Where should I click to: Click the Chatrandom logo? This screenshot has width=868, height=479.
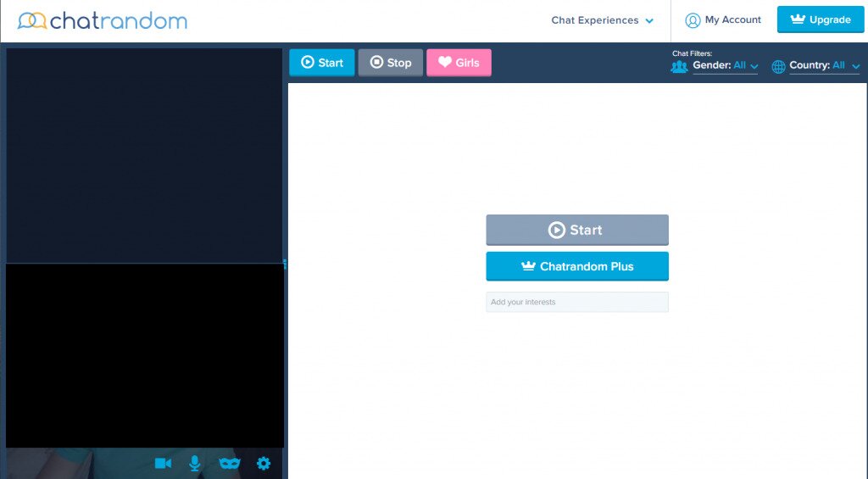[x=102, y=20]
